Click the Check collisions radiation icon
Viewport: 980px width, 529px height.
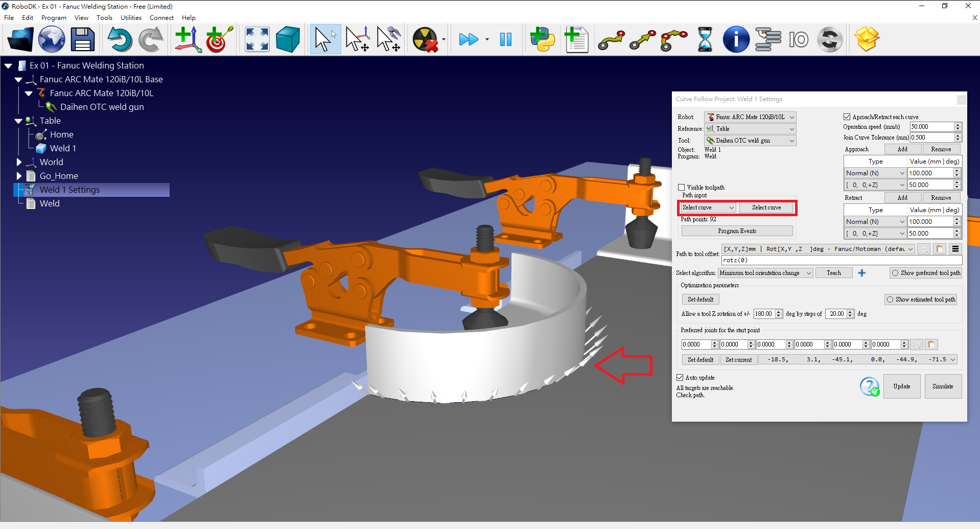425,39
